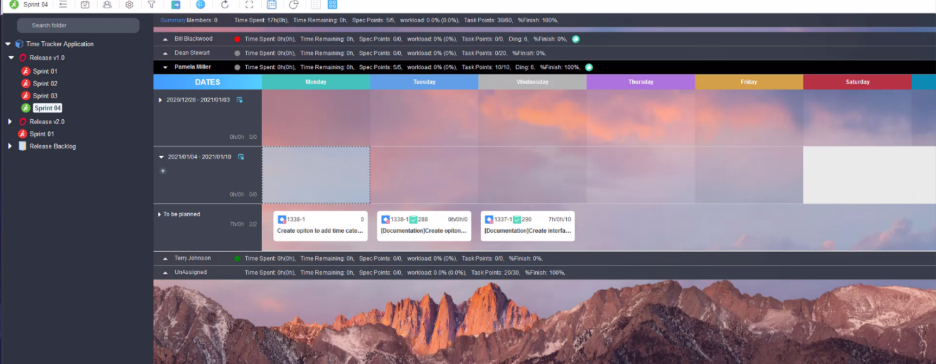The width and height of the screenshot is (936, 364).
Task: Open the members person icon
Action: click(107, 5)
